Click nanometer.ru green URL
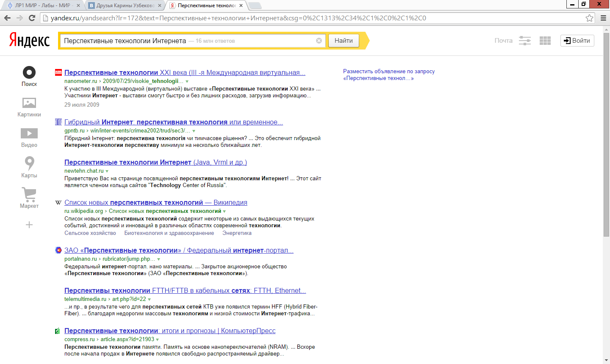Viewport: 610px width, 364px height. click(81, 81)
